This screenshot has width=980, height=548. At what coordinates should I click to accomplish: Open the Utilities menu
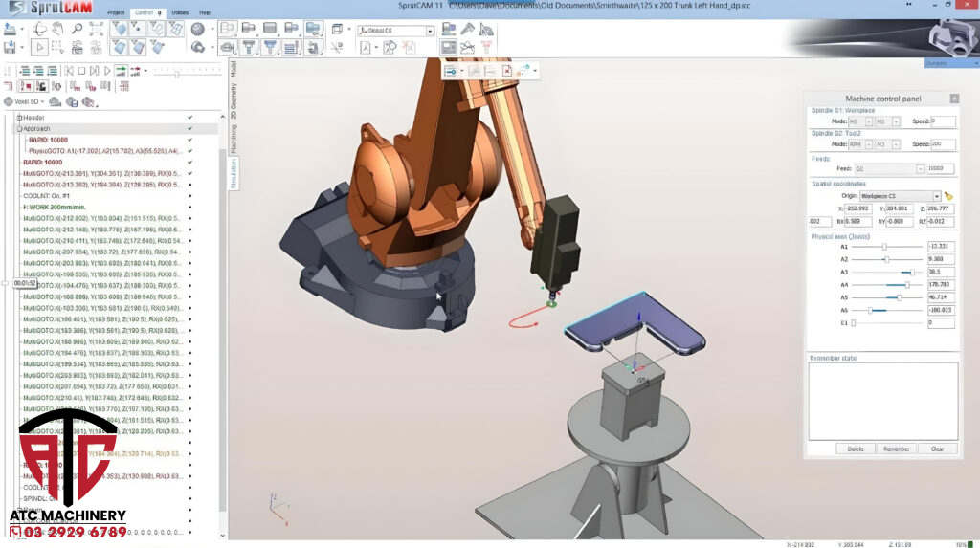pyautogui.click(x=178, y=12)
